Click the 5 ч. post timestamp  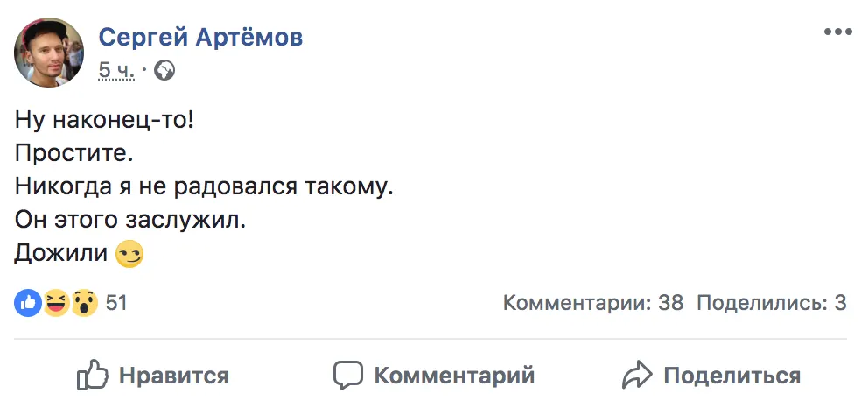[x=116, y=70]
